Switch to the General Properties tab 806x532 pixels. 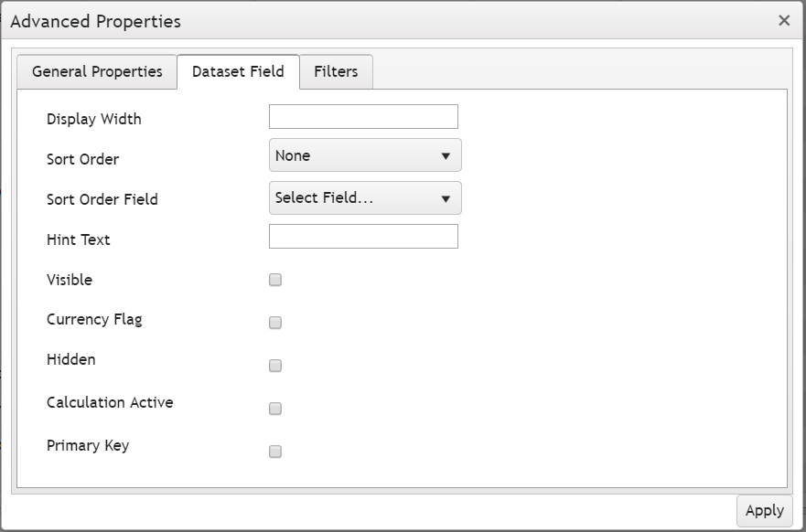pos(96,70)
